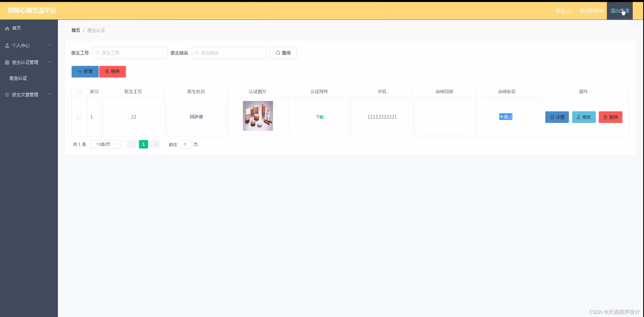This screenshot has width=644, height=317.
Task: Open the 10条/页 page size dropdown
Action: tap(105, 144)
